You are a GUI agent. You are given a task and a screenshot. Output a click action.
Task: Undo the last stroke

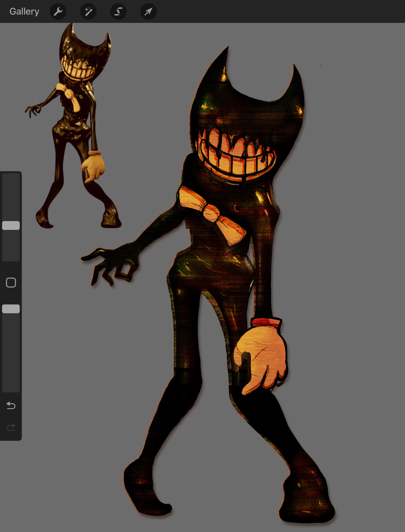coord(11,405)
